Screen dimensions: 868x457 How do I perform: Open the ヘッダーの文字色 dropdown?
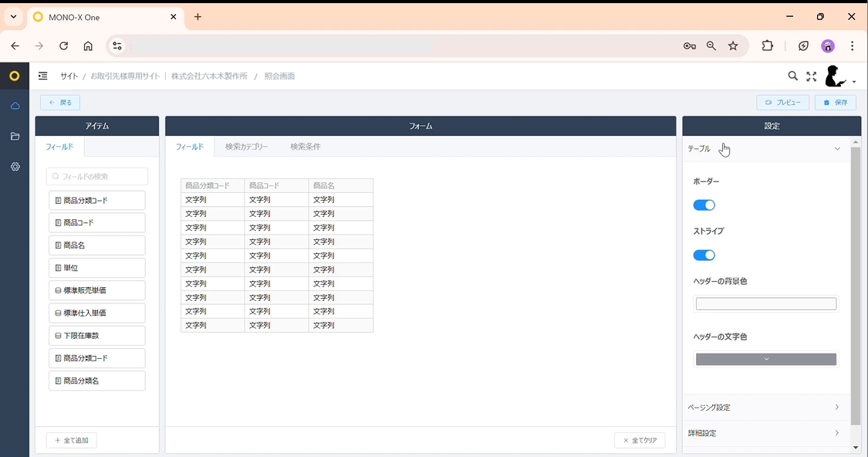click(x=766, y=359)
